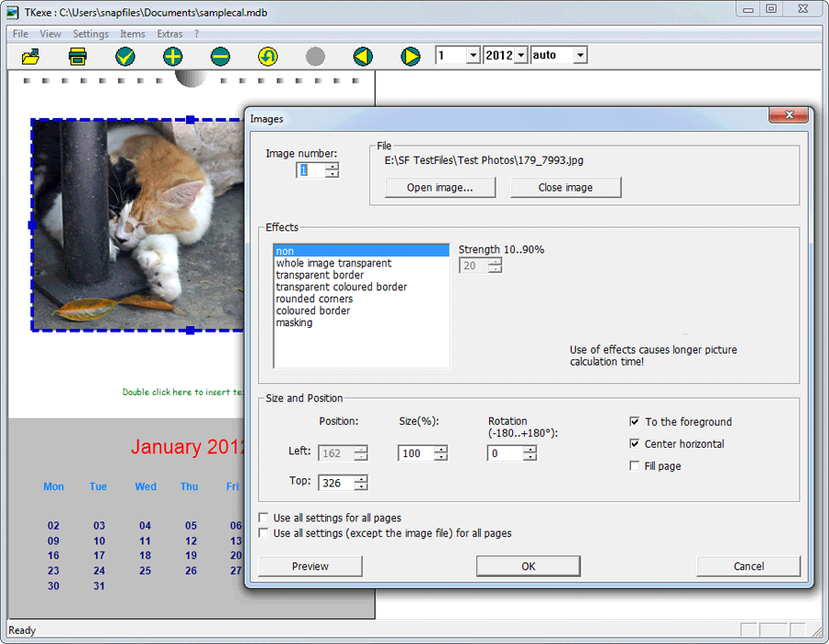
Task: Click the blue checkmark toolbar icon
Action: click(x=125, y=56)
